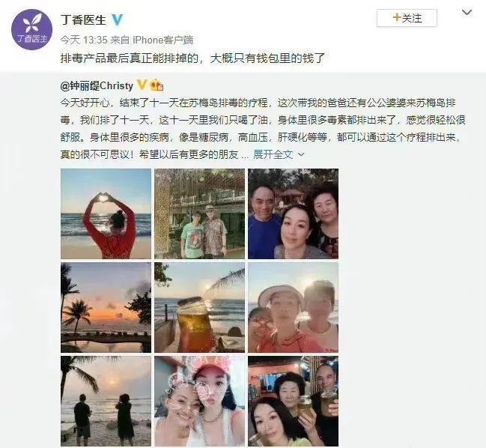This screenshot has width=486, height=448.
Task: Click the blue verified V badge beside 丁香医生
Action: coord(117,19)
